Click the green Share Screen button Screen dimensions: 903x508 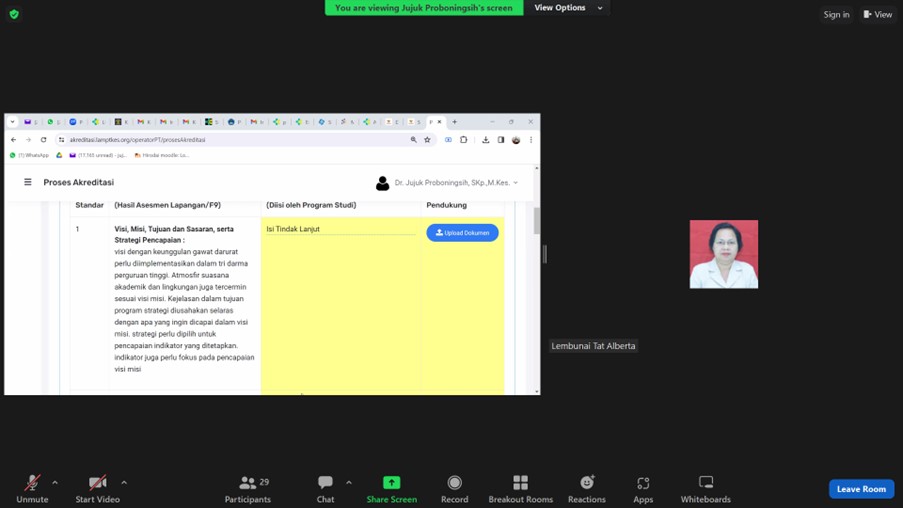click(392, 489)
